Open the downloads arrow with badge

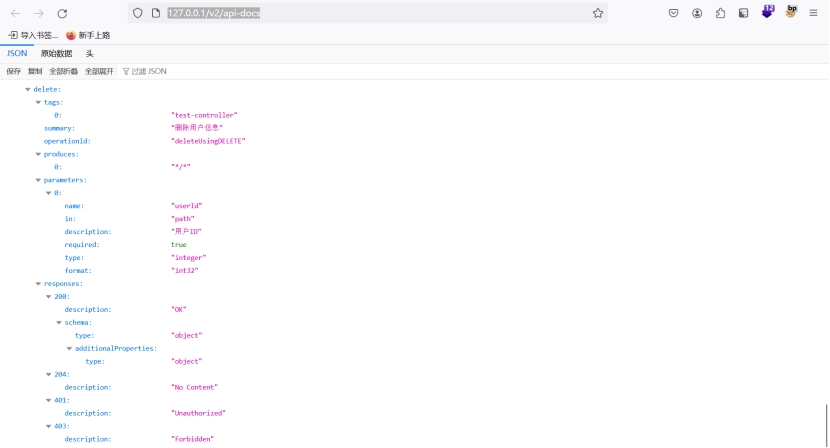[767, 12]
